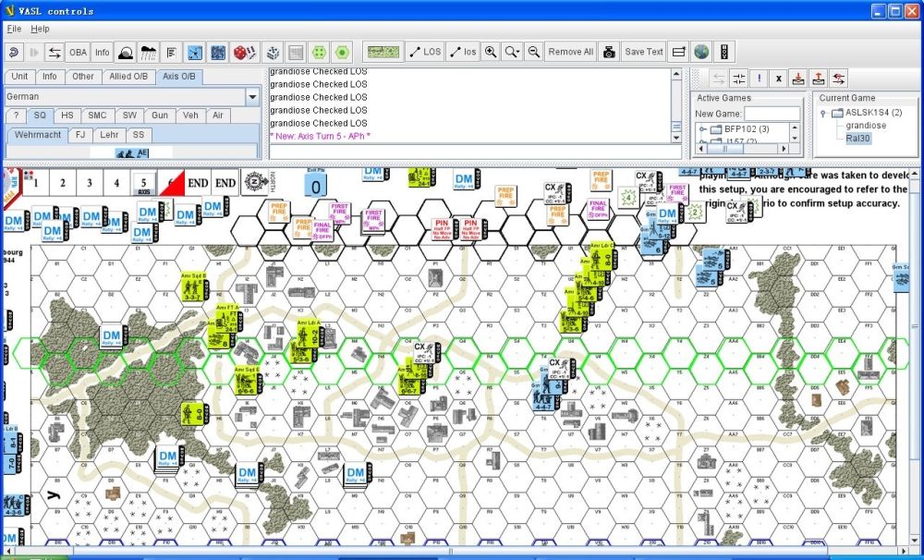This screenshot has height=560, width=924.
Task: Click the OBA toolbar button
Action: point(78,52)
